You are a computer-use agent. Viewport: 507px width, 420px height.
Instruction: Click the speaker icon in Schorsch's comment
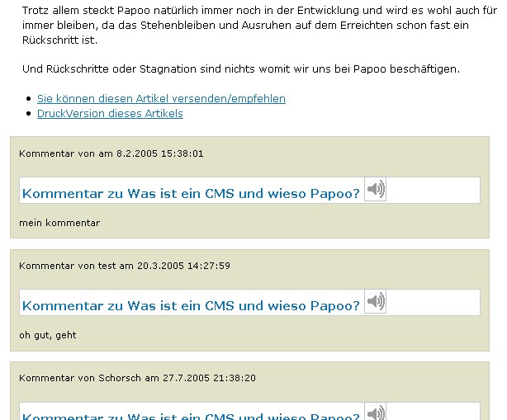tap(376, 411)
